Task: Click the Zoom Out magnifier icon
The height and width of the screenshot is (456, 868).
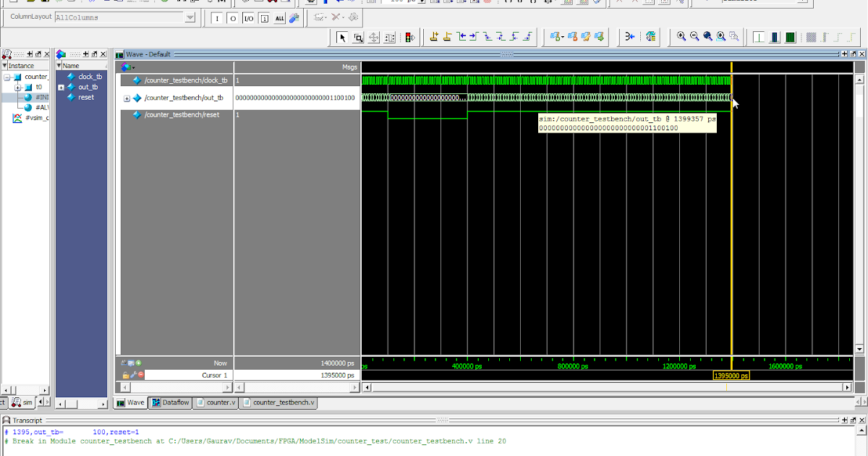Action: (694, 37)
